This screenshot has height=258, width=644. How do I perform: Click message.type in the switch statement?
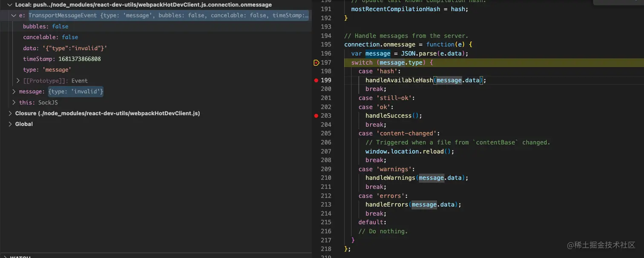click(x=401, y=63)
